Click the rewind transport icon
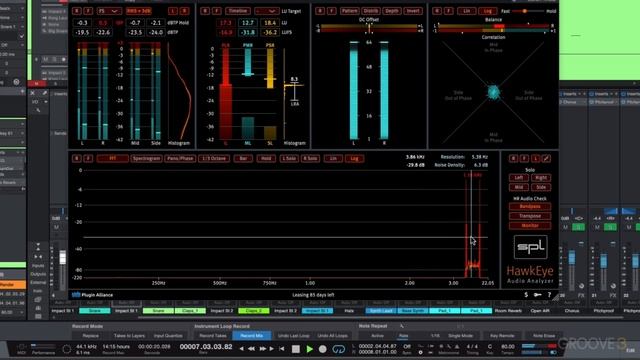Image resolution: width=640 pixels, height=360 pixels. point(251,349)
